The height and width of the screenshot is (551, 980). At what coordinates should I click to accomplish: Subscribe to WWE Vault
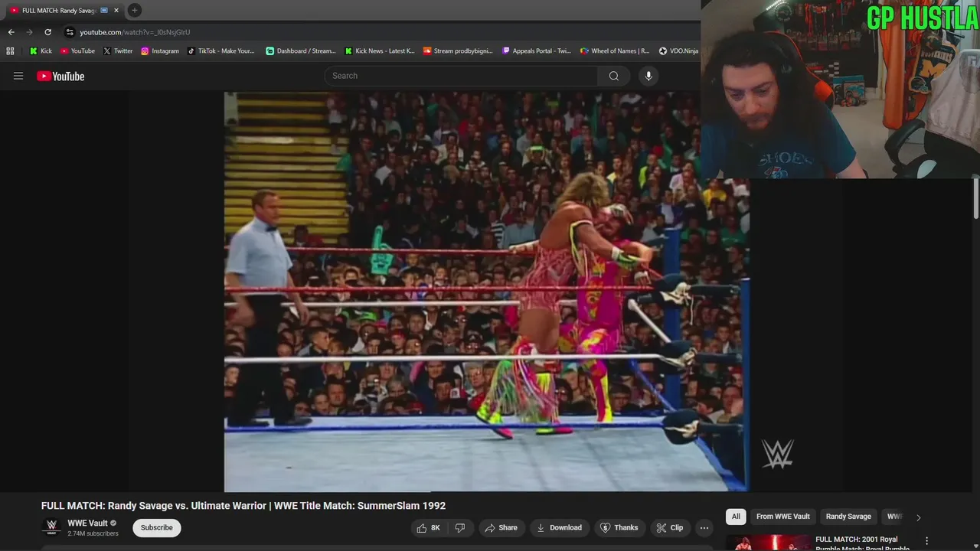point(157,527)
